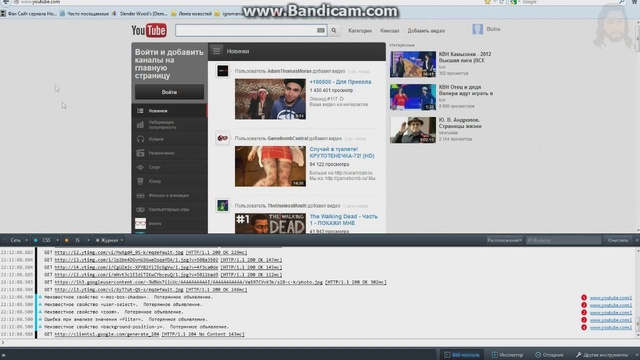Click the Фильмы и анимация icon
640x360 pixels.
pyautogui.click(x=140, y=196)
